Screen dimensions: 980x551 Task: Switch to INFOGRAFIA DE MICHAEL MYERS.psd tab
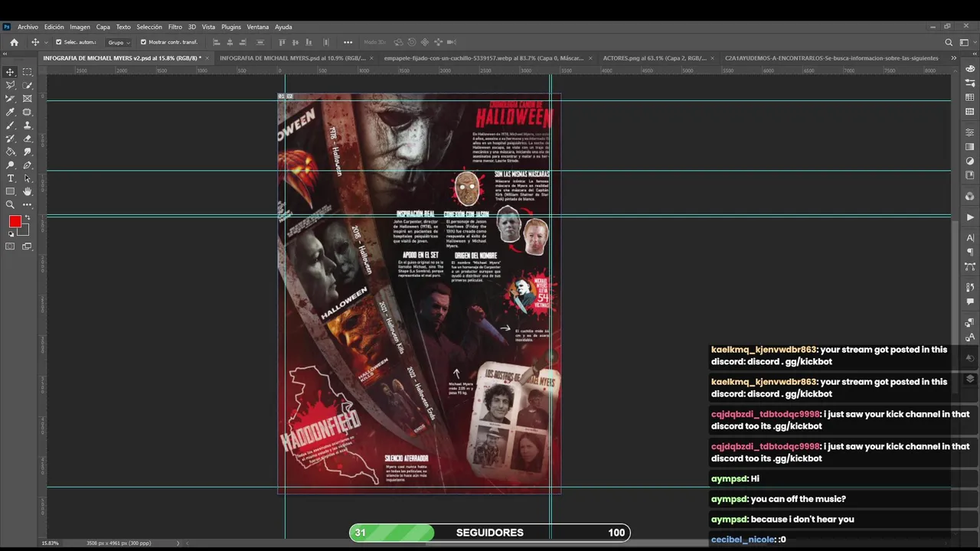point(292,58)
